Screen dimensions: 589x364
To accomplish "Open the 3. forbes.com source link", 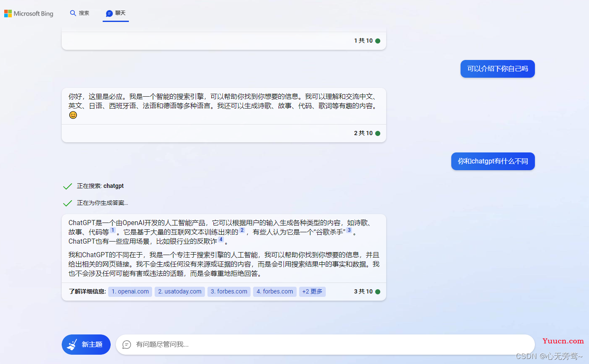I will 229,291.
